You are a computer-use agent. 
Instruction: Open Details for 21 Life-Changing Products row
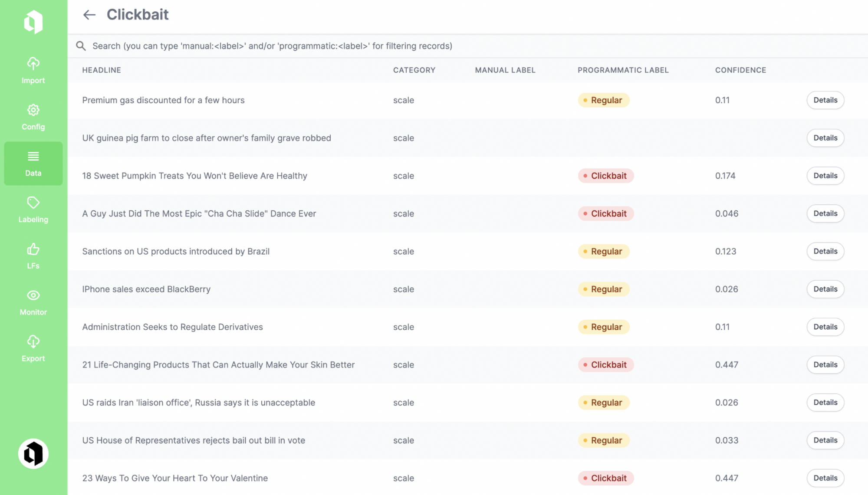(825, 364)
